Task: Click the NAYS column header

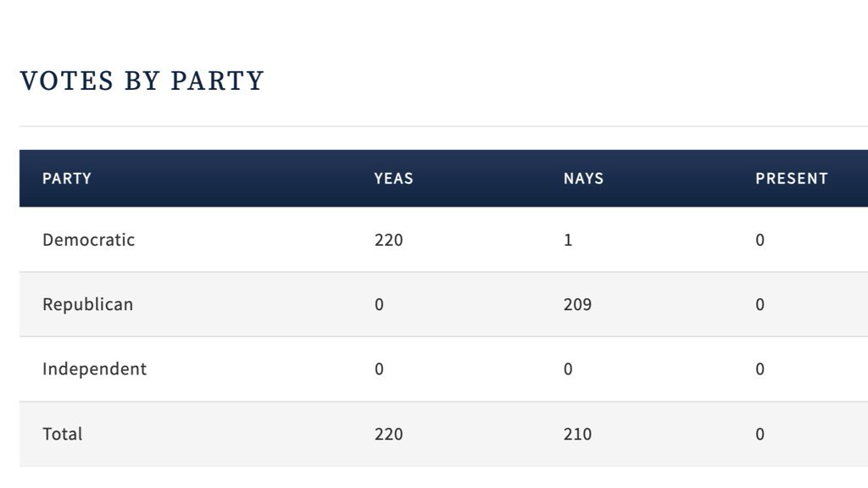Action: click(x=583, y=179)
